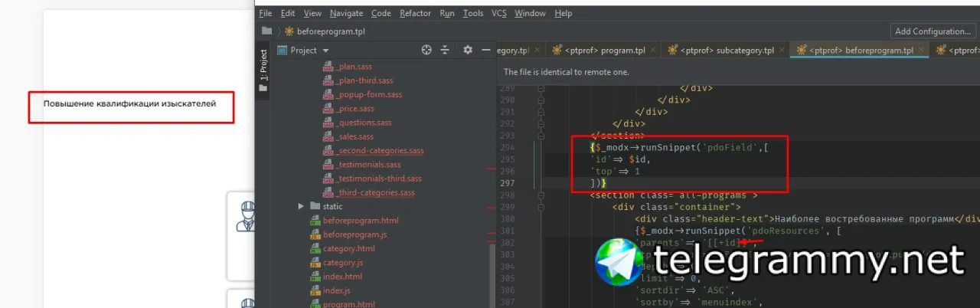The image size is (980, 308).
Task: Expand the static folder
Action: (x=301, y=206)
